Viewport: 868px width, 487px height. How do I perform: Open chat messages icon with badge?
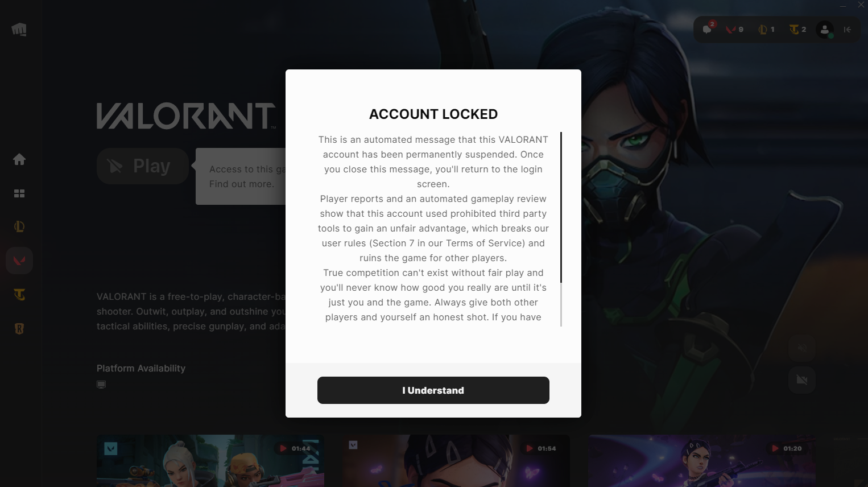708,28
